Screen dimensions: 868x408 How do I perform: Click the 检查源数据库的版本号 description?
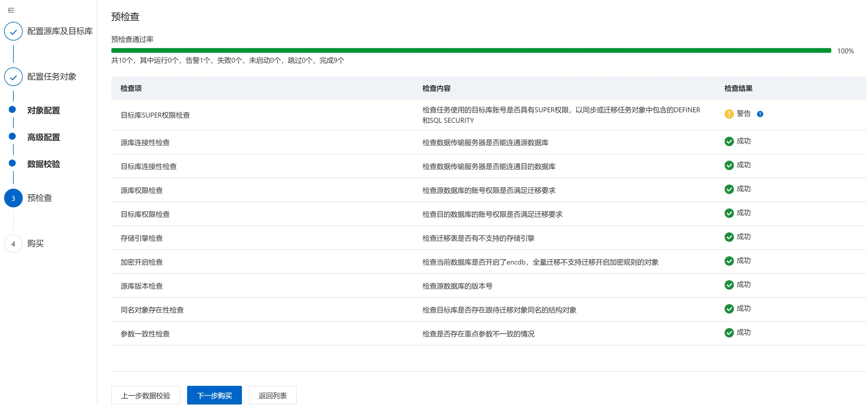pos(457,286)
